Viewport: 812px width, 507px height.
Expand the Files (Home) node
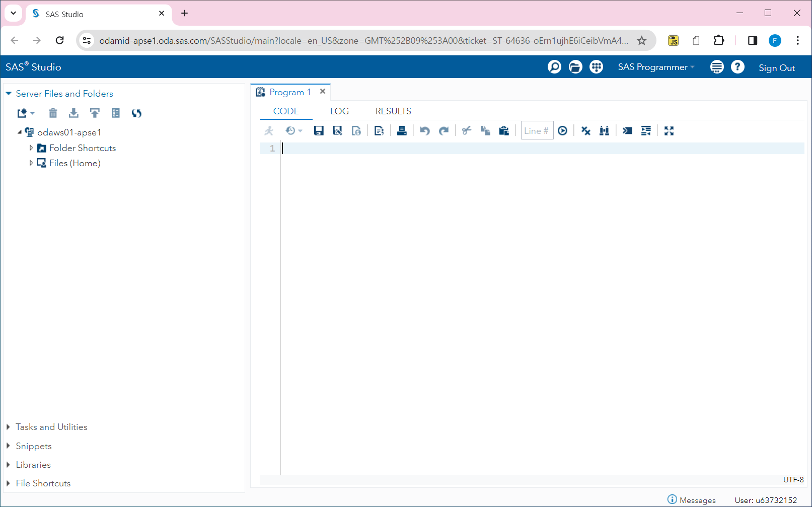tap(31, 163)
